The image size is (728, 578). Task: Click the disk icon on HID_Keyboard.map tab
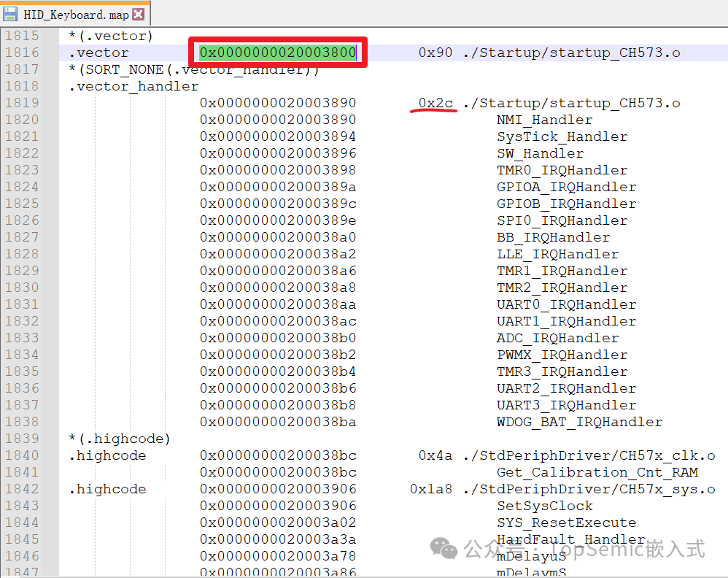click(x=11, y=14)
